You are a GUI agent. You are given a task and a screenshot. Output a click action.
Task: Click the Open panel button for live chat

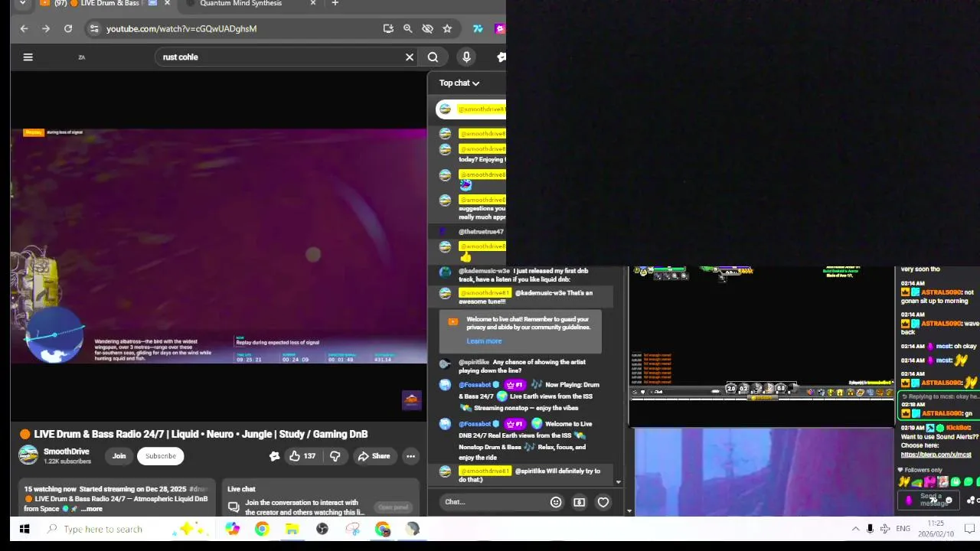[393, 507]
